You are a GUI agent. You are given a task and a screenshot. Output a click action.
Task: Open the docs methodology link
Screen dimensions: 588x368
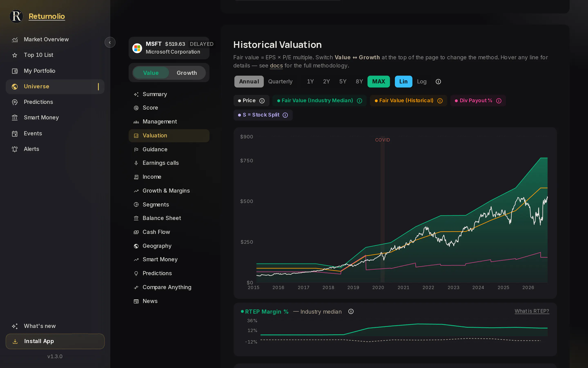pyautogui.click(x=276, y=66)
